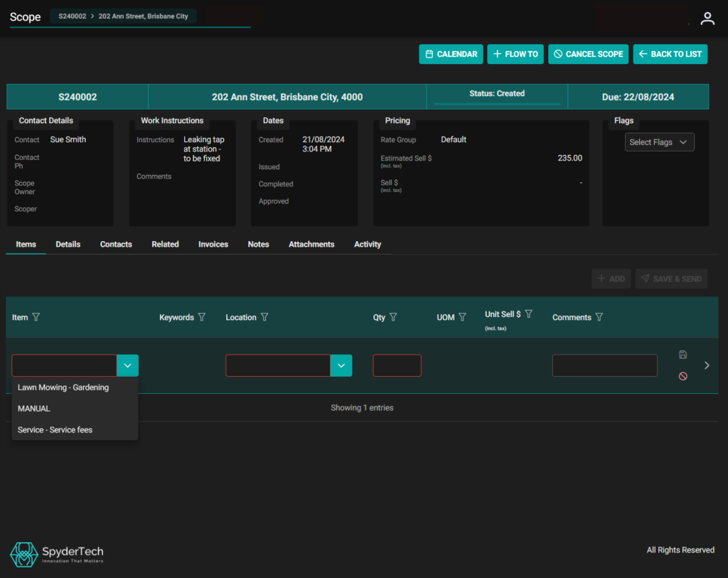Viewport: 728px width, 578px height.
Task: Click the Unit Sell $ filter icon
Action: 528,314
